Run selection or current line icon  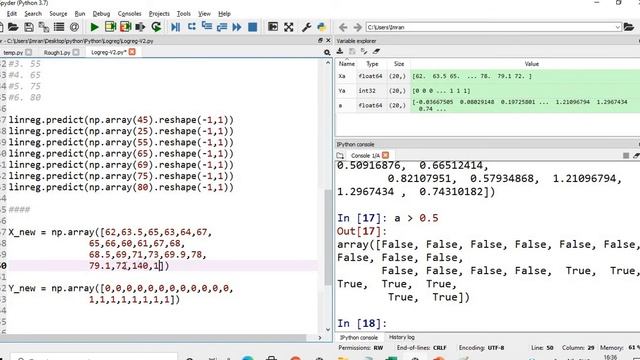[140, 27]
